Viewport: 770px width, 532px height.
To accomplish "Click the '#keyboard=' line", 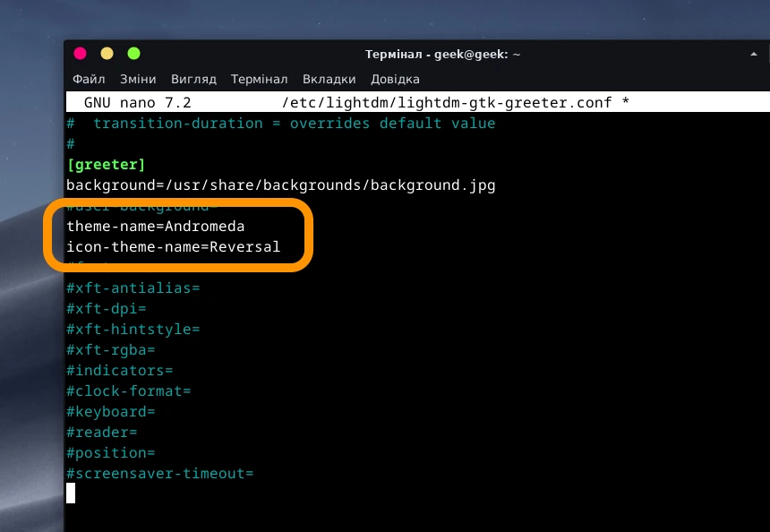I will (x=111, y=412).
